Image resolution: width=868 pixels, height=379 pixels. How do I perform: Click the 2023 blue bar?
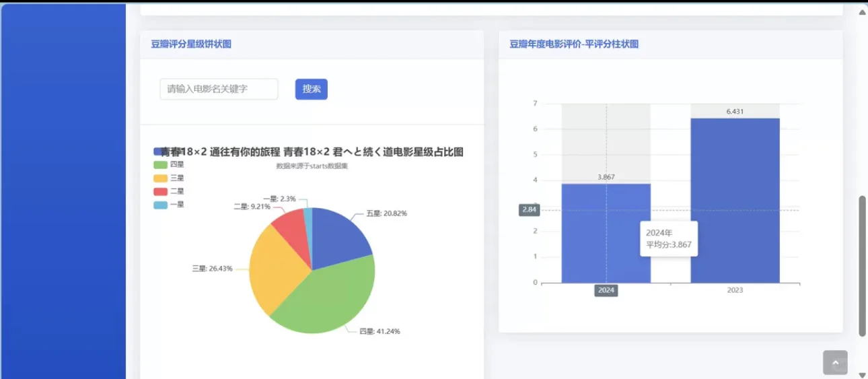[x=735, y=201]
